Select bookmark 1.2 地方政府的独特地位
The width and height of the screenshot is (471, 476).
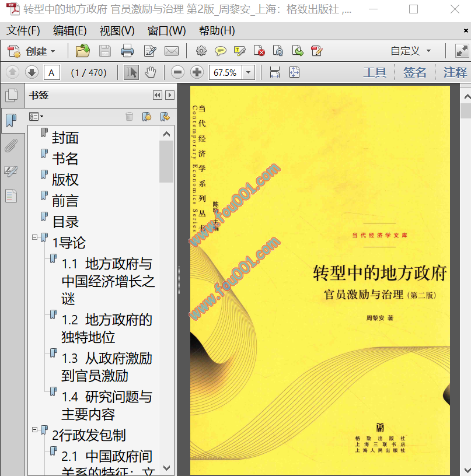coord(107,328)
